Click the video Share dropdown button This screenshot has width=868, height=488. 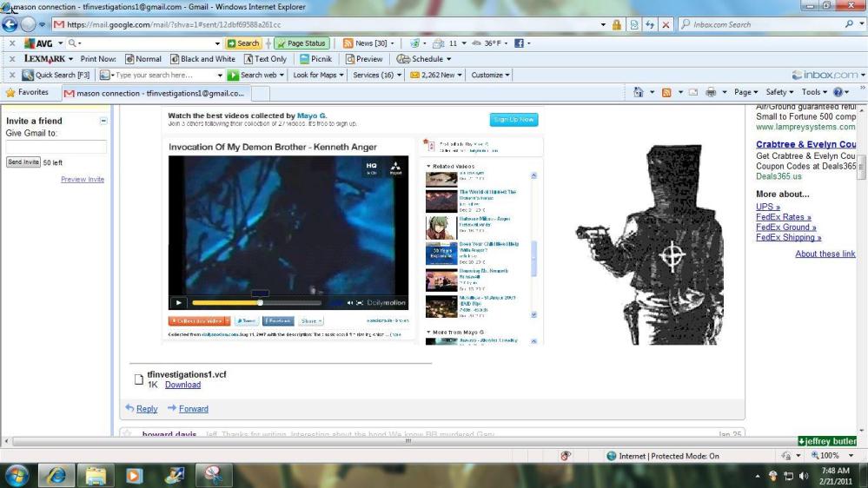pyautogui.click(x=311, y=321)
